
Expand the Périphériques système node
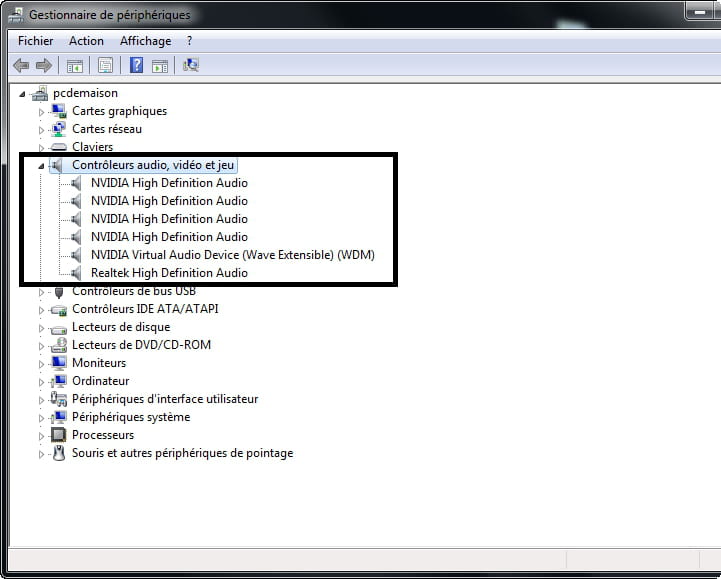click(x=41, y=418)
